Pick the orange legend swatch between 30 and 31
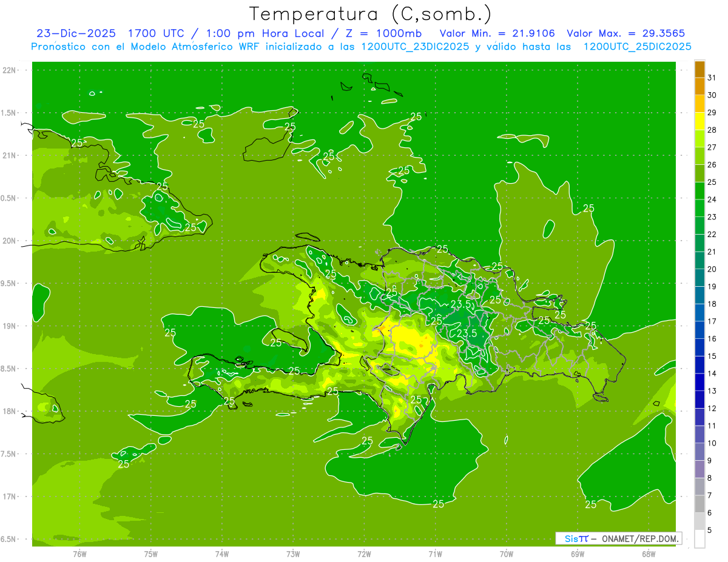The image size is (728, 562). (x=699, y=86)
